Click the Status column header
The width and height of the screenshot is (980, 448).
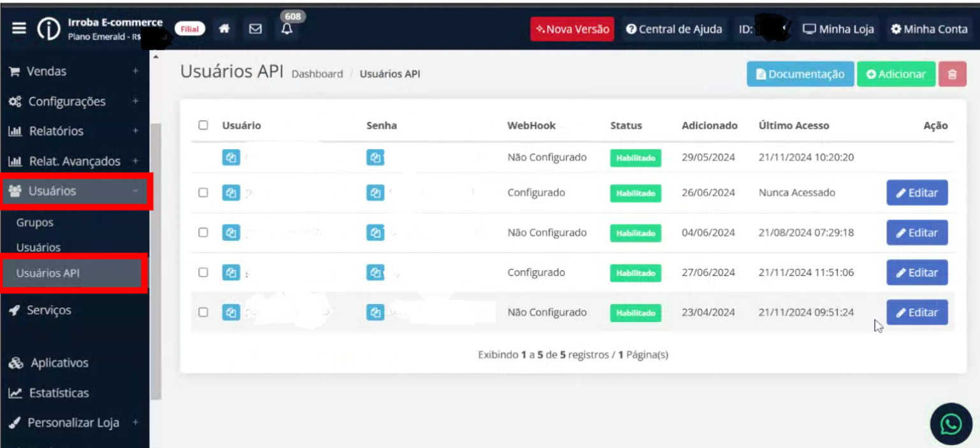[x=626, y=126]
